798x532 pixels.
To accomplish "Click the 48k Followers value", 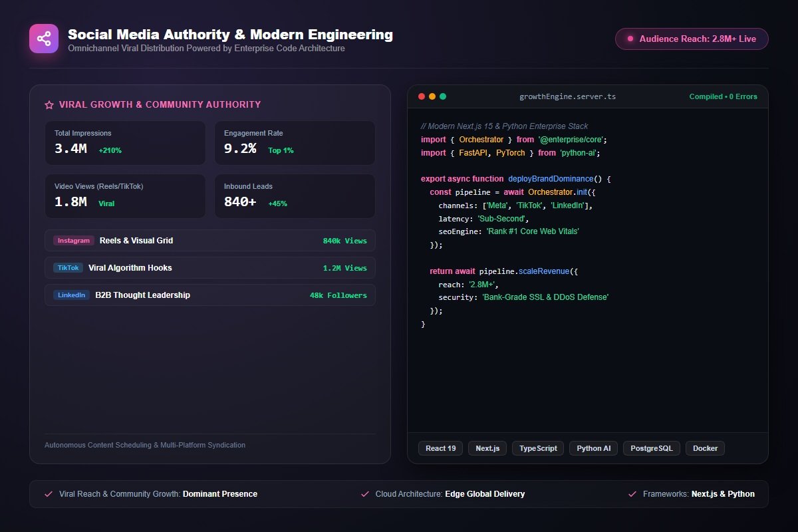I will (x=338, y=295).
